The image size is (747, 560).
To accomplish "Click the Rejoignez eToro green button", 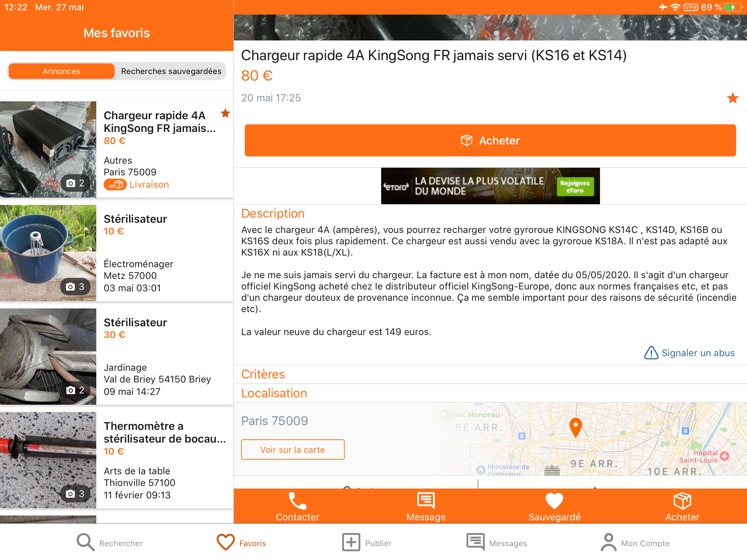I will tap(575, 187).
